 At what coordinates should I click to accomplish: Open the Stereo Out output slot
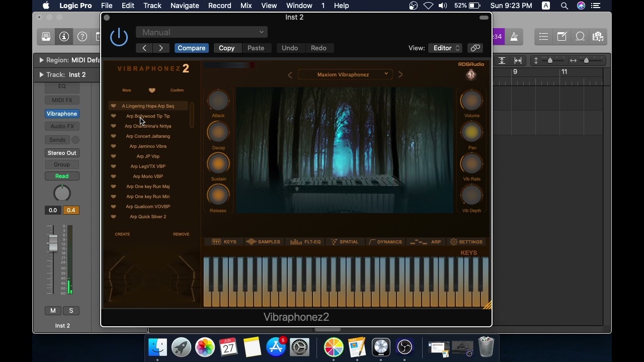(62, 153)
